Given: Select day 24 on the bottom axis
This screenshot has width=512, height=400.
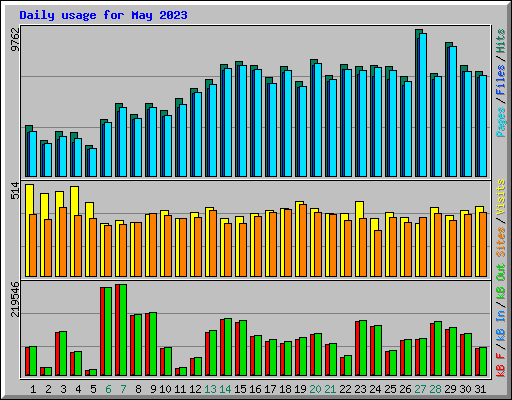Looking at the screenshot, I should click(375, 389).
